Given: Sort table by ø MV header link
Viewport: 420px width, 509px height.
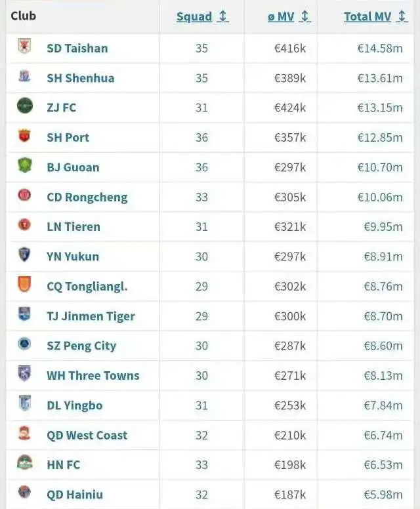Looking at the screenshot, I should click(281, 16).
